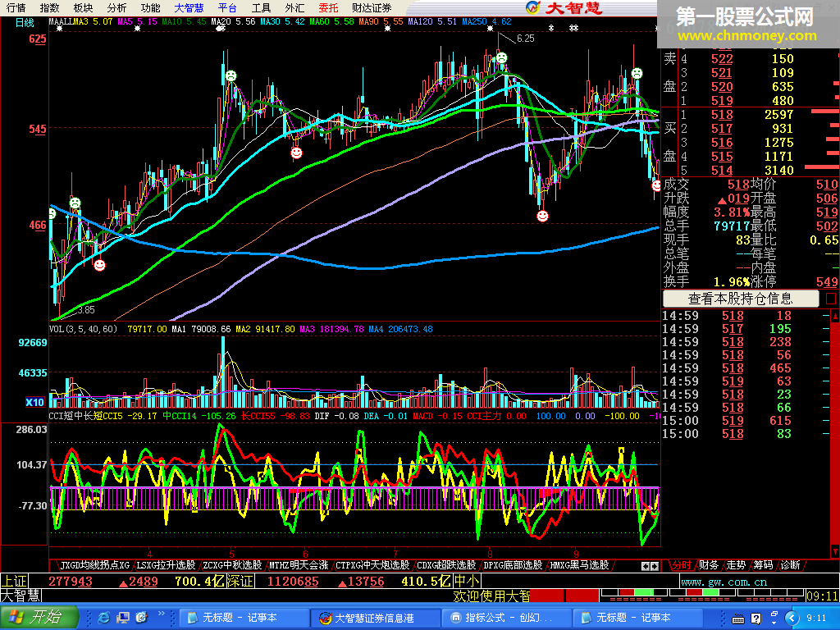Screen dimensions: 840x630
Task: Click the 大智慧 status bar label
Action: pyautogui.click(x=21, y=596)
